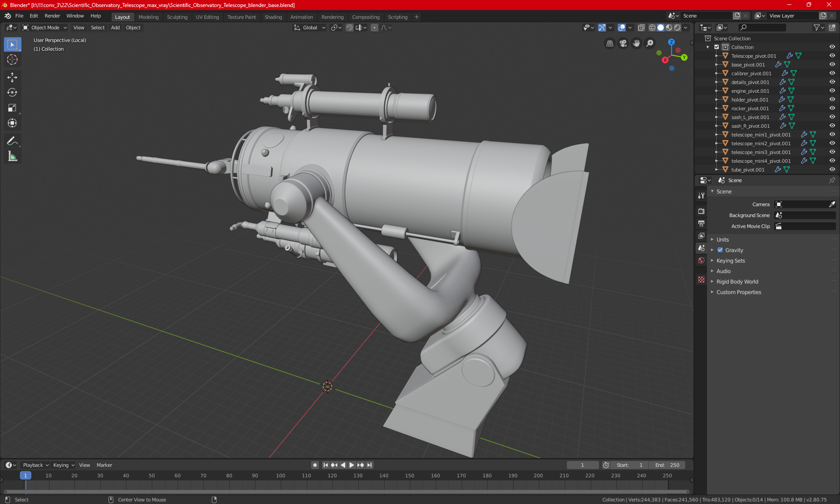Toggle camera view in viewport
840x504 pixels.
(623, 43)
